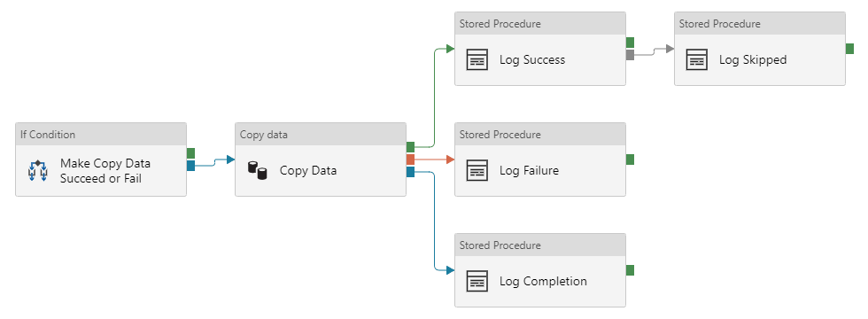
Task: Click the Log Failure stored procedure icon
Action: [x=477, y=170]
